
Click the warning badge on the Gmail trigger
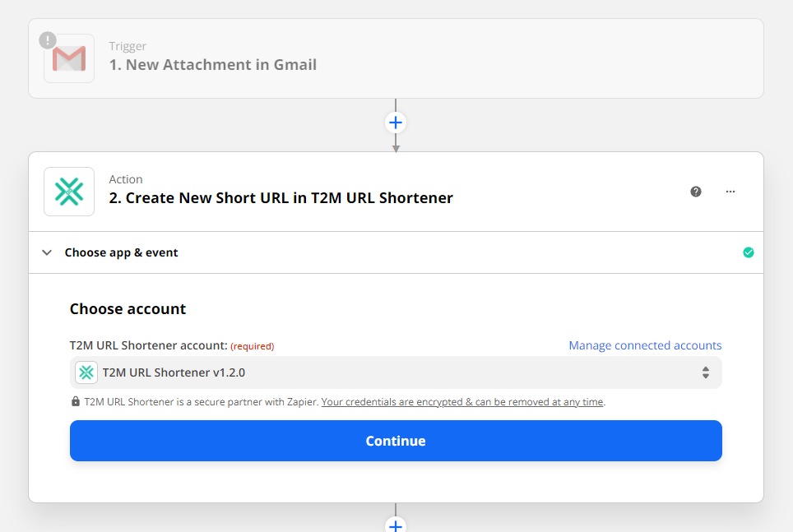pos(47,39)
